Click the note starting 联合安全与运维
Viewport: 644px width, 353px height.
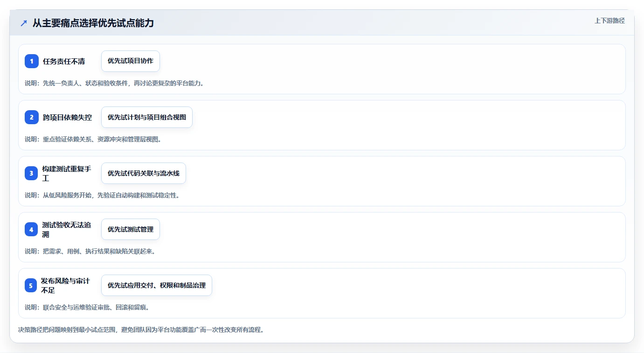point(87,307)
